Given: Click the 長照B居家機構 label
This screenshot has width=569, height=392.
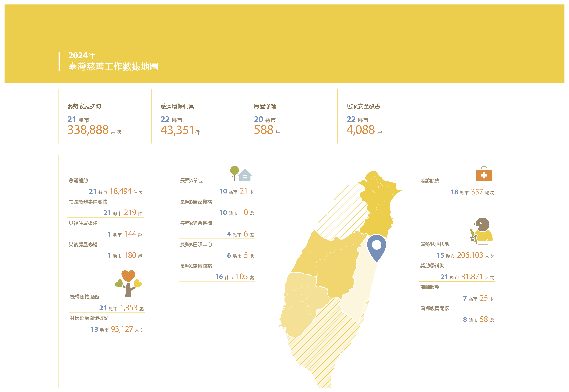Looking at the screenshot, I should (196, 202).
